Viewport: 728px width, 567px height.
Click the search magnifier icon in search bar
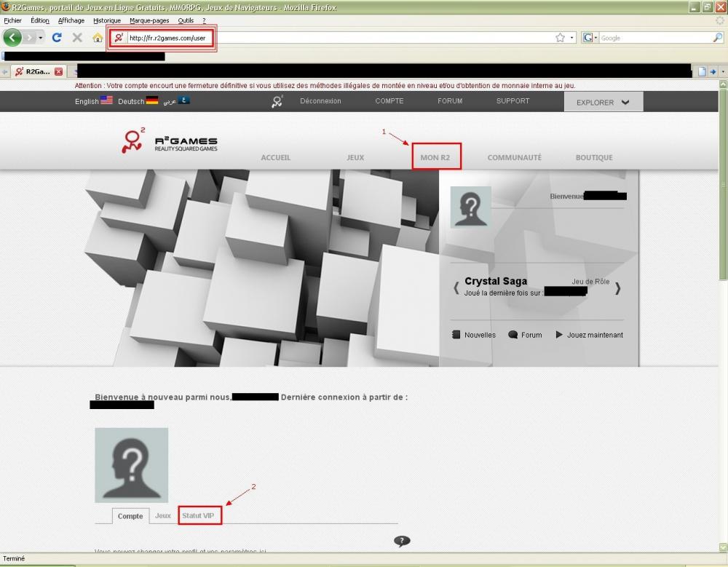click(x=718, y=38)
